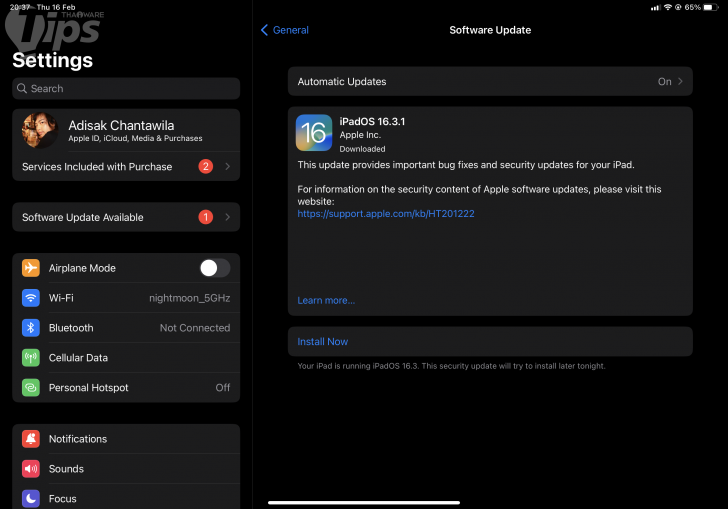Tap the Automatic Updates On value

[664, 81]
